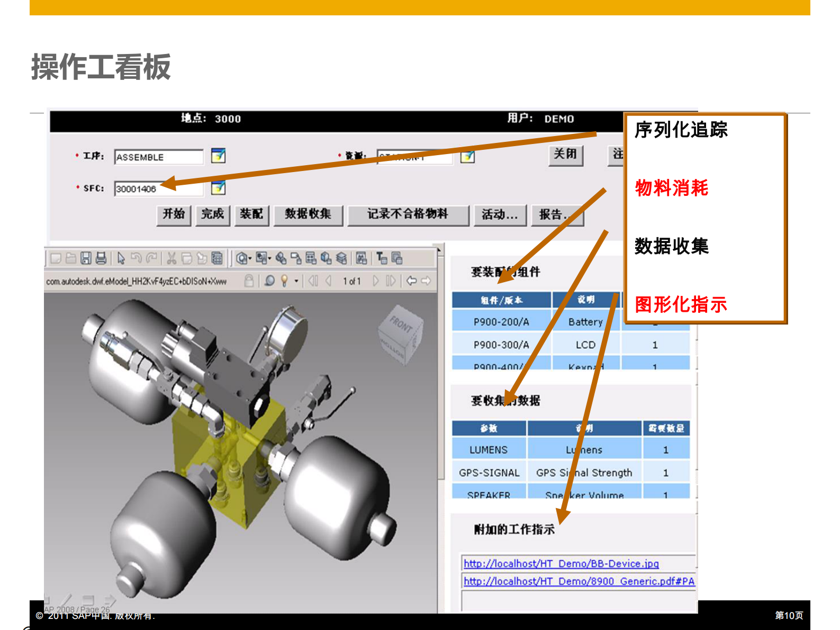
Task: Open the 8900_Generic.pdf work instruction link
Action: pos(579,581)
